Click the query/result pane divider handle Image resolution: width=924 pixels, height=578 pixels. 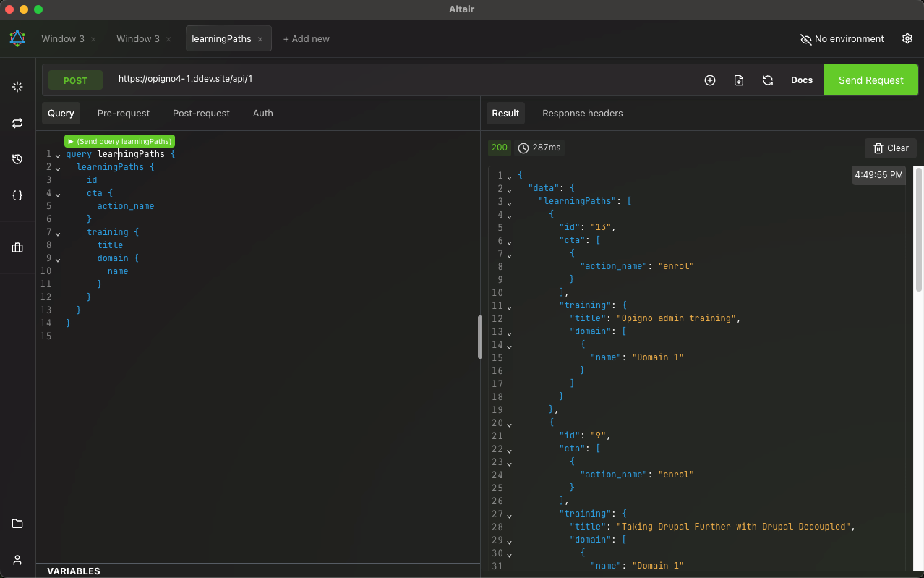(480, 337)
